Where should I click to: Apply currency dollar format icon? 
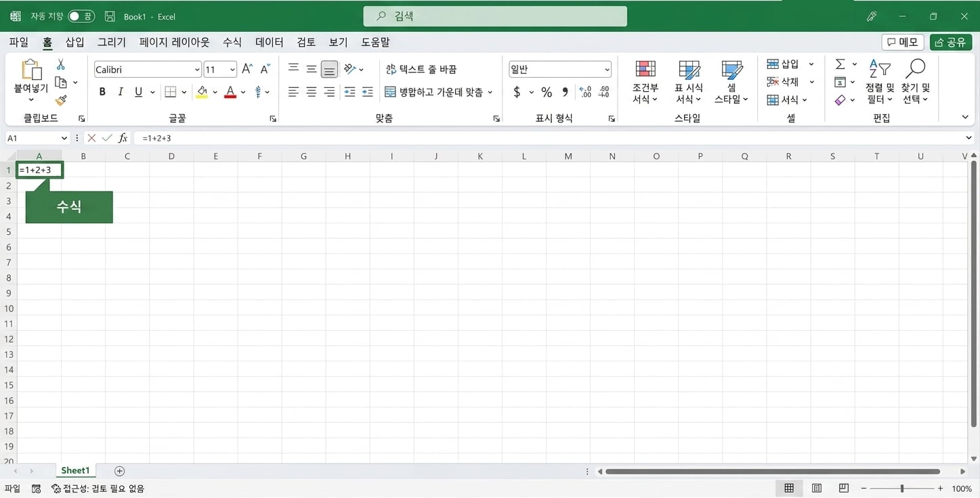pos(517,92)
